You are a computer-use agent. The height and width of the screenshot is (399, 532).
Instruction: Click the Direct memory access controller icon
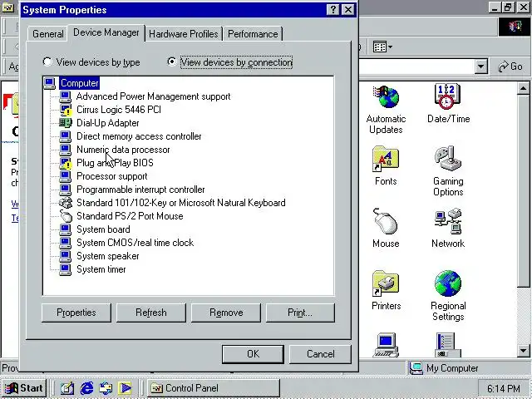click(65, 136)
